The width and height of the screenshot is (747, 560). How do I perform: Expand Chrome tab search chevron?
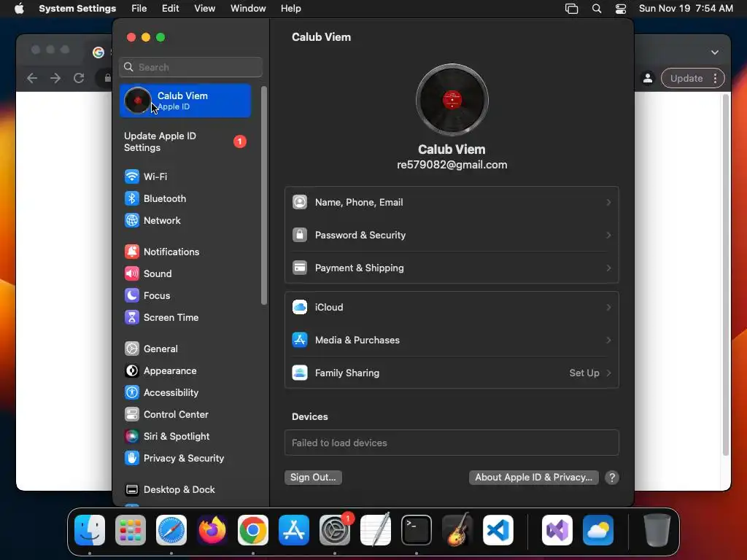pos(715,52)
